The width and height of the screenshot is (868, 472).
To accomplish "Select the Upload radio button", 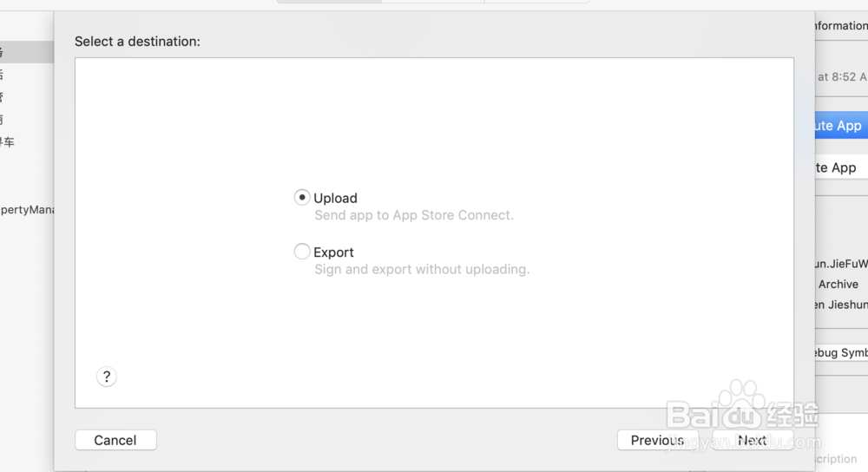I will click(x=302, y=198).
